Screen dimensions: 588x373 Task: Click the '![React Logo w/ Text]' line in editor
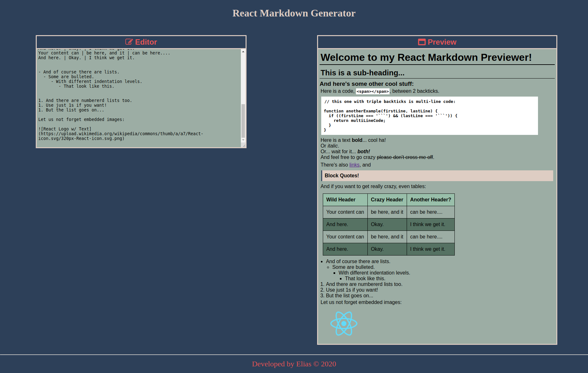65,129
